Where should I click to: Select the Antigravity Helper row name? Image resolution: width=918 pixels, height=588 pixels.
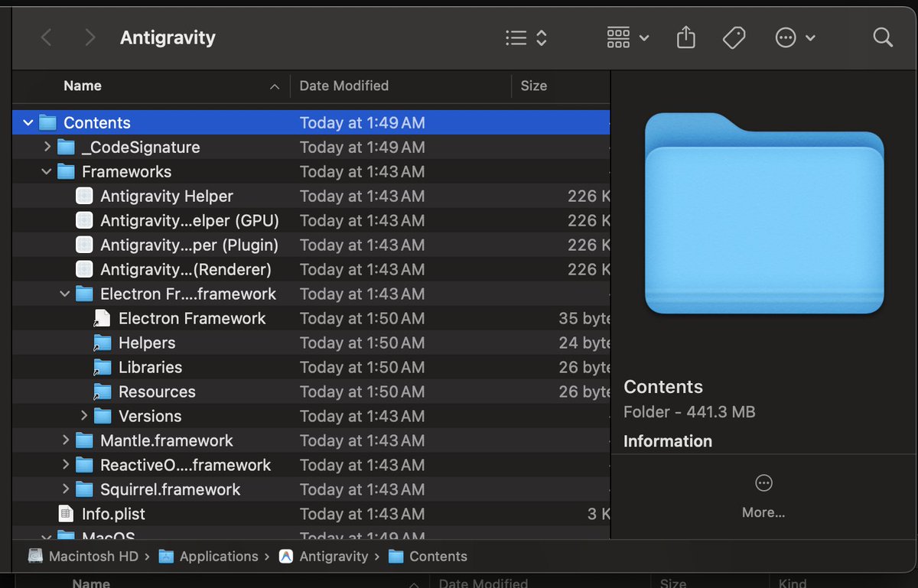167,196
